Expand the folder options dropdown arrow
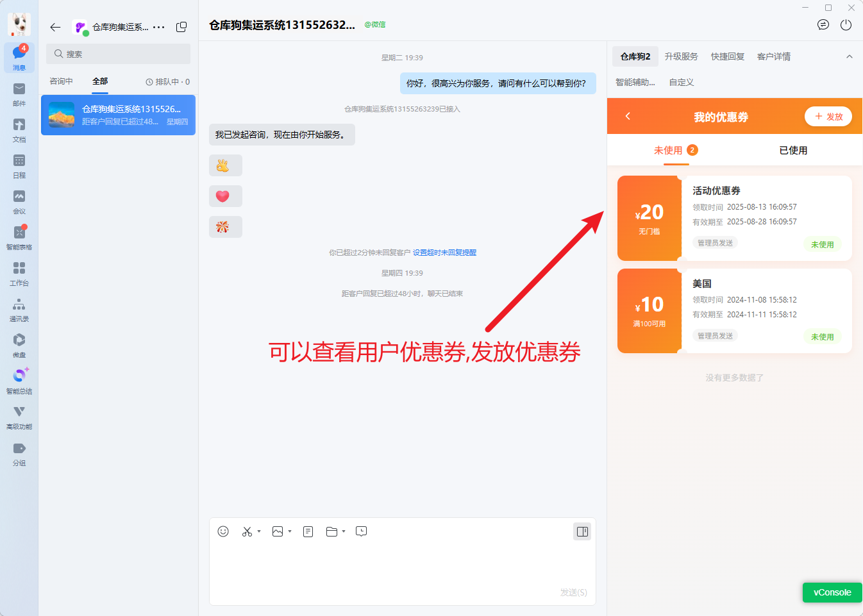 (344, 531)
